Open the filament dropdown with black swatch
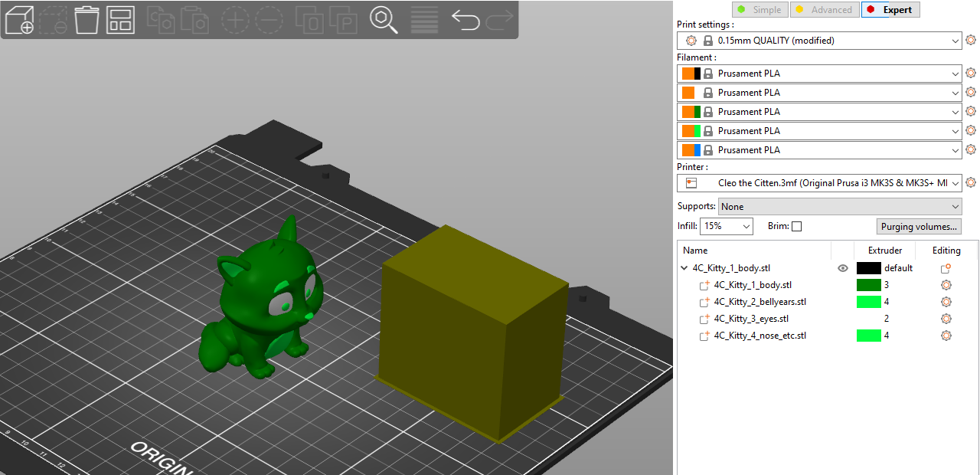This screenshot has height=475, width=980. point(819,74)
